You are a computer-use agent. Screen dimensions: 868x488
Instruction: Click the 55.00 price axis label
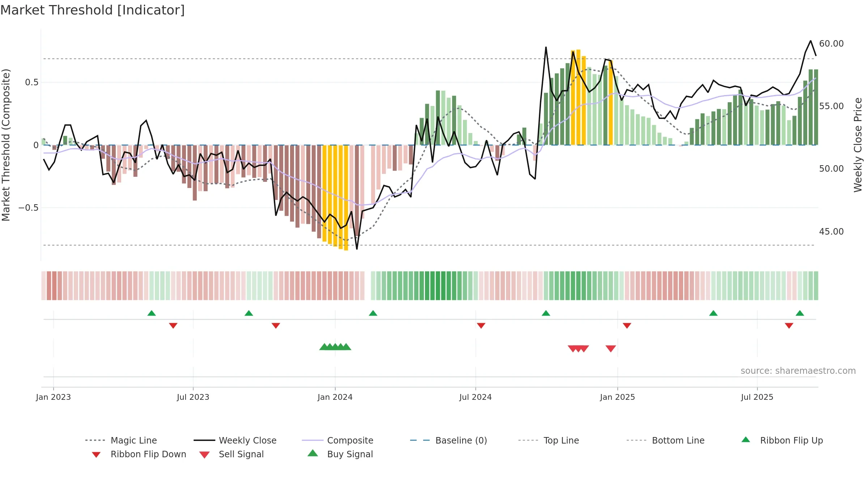point(831,106)
